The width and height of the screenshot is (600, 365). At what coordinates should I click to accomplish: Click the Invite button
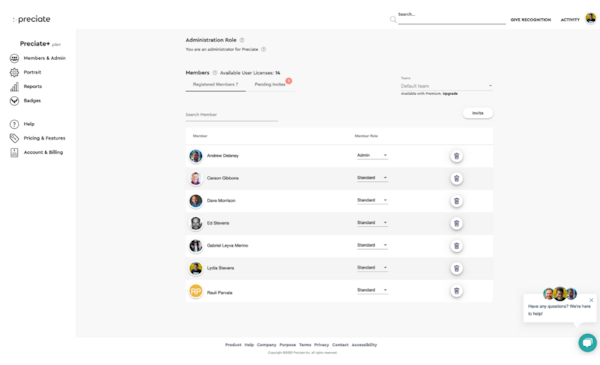478,113
